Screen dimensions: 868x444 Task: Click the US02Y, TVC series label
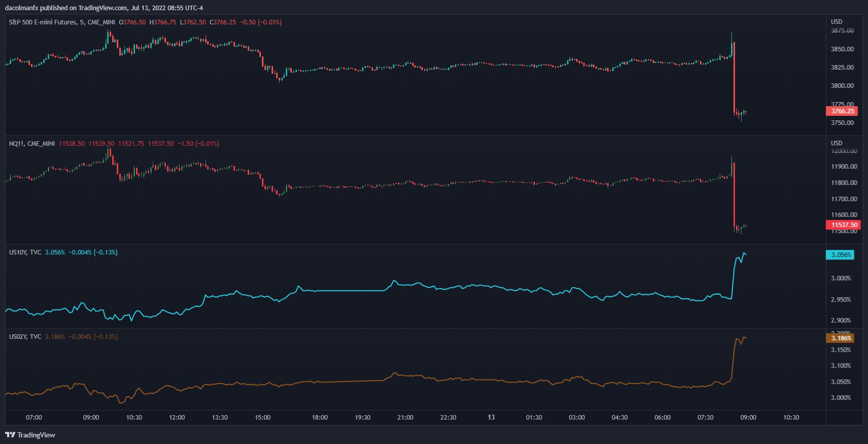(25, 337)
